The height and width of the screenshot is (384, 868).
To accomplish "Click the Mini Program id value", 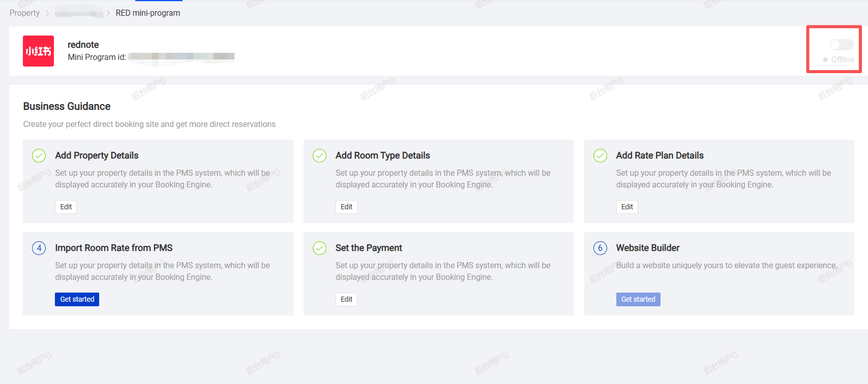I will [x=181, y=57].
